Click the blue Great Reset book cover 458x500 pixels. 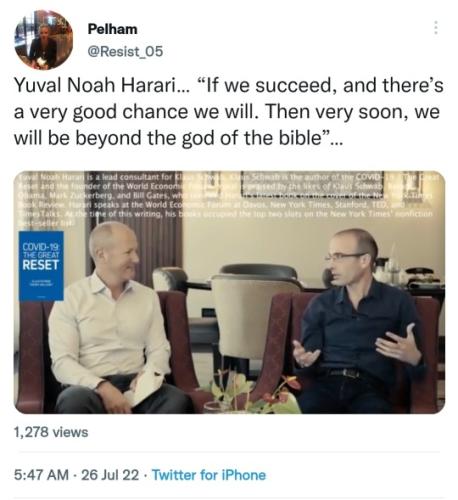click(41, 266)
